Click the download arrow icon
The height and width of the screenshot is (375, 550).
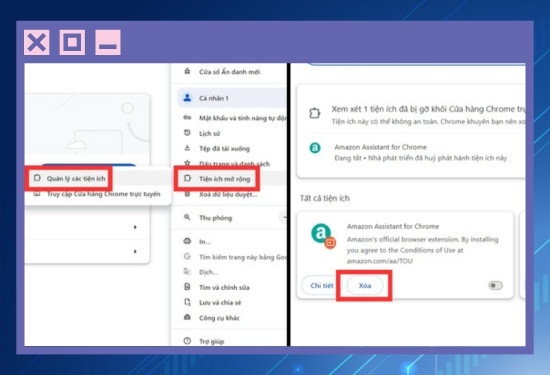click(187, 148)
